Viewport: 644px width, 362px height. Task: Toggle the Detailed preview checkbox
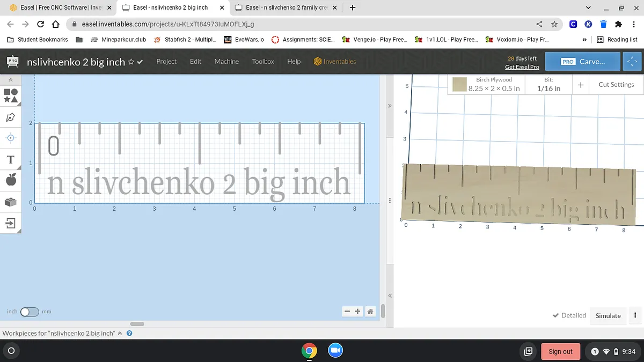coord(556,315)
